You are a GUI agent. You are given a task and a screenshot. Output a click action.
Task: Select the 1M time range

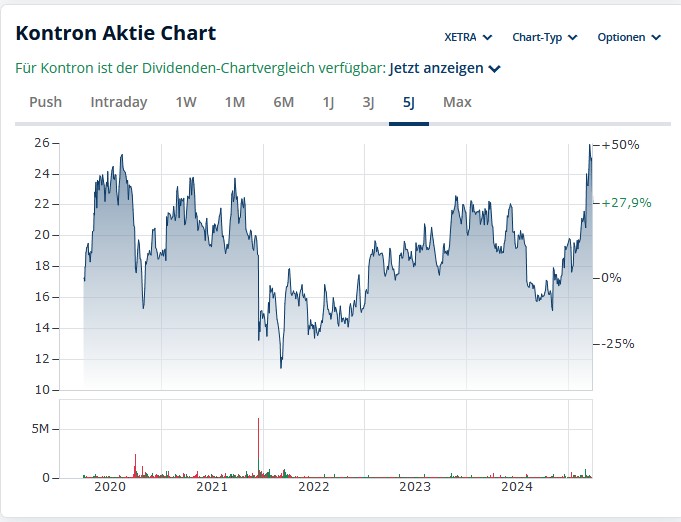pyautogui.click(x=235, y=102)
